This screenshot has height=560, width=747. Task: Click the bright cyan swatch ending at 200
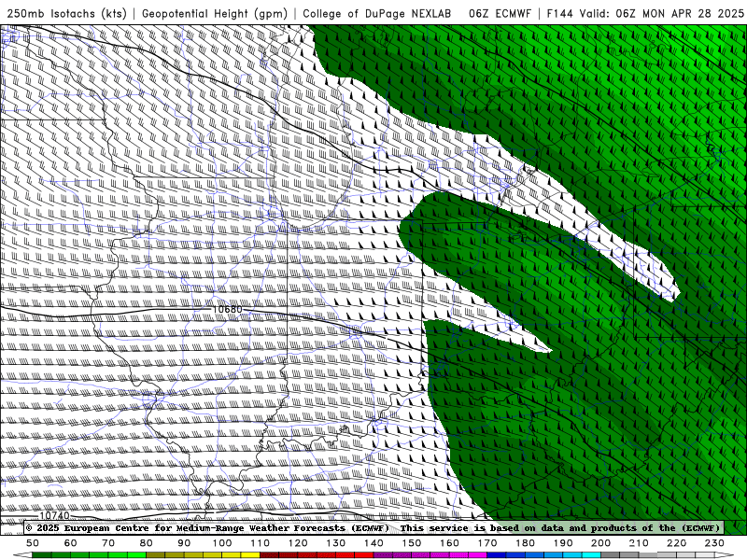point(591,555)
